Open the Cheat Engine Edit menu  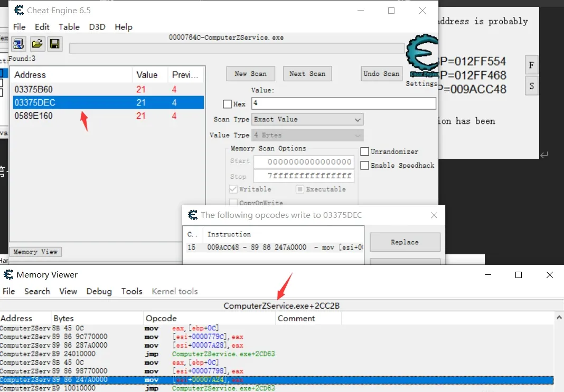click(x=42, y=27)
